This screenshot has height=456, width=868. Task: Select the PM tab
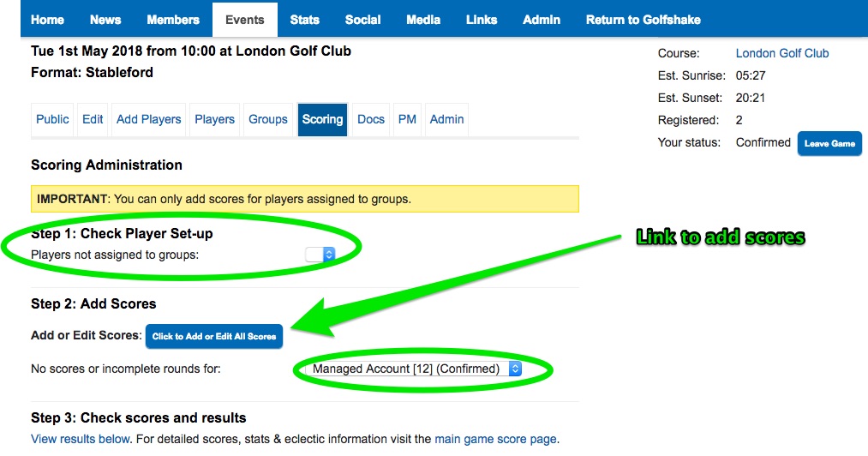tap(407, 119)
